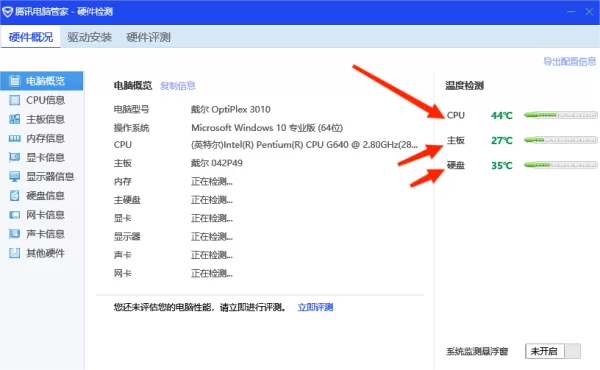Click the 戴尔 OptiPlex 3010 model text
Image resolution: width=600 pixels, height=370 pixels.
point(231,109)
